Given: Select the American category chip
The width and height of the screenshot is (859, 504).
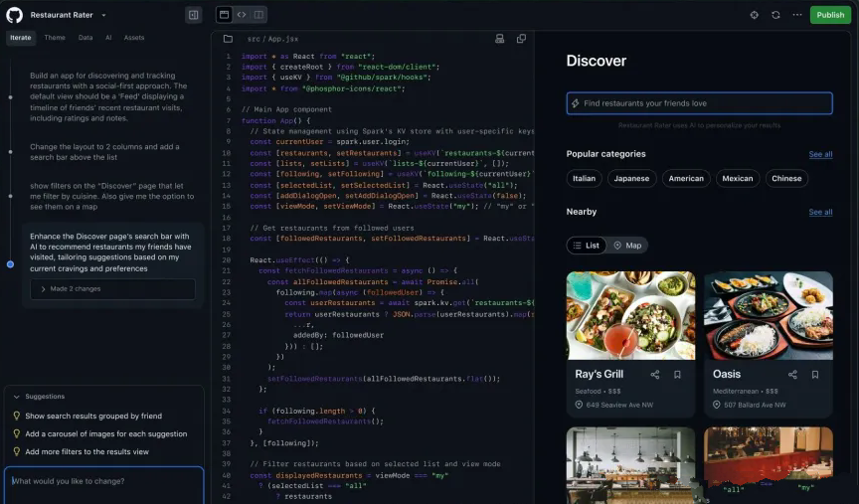Looking at the screenshot, I should point(686,179).
